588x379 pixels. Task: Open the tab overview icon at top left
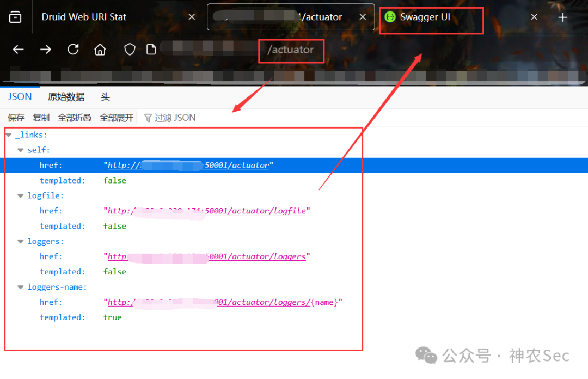tap(15, 17)
